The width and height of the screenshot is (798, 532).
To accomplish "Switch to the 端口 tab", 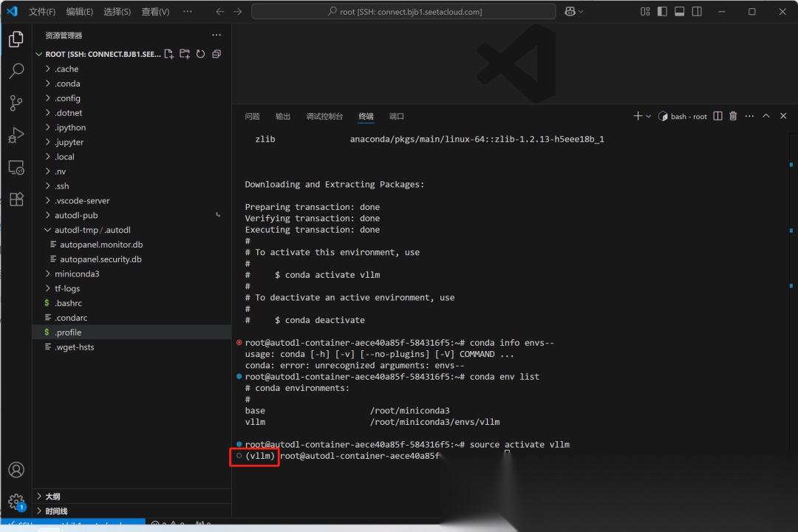I will (x=397, y=116).
